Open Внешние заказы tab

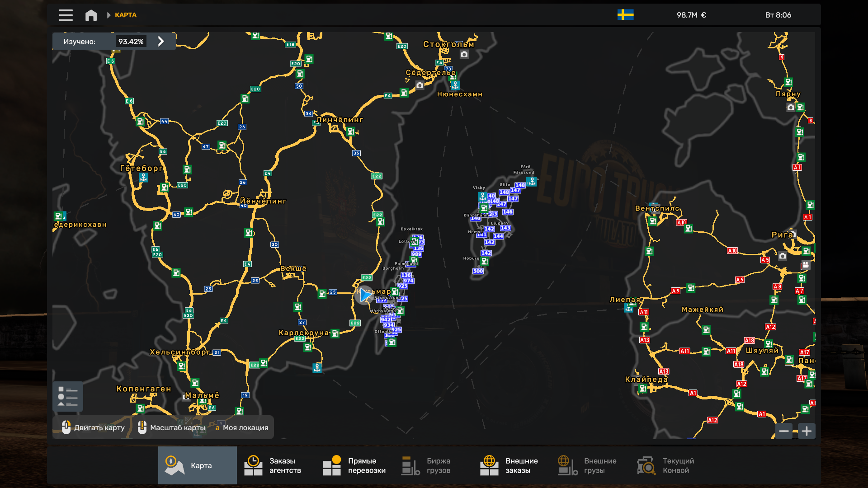512,465
